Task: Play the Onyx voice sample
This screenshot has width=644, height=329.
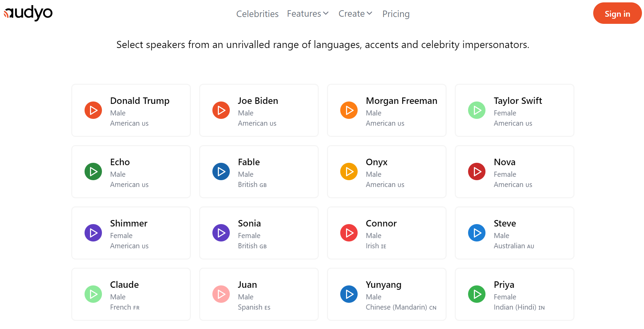Action: [x=349, y=172]
